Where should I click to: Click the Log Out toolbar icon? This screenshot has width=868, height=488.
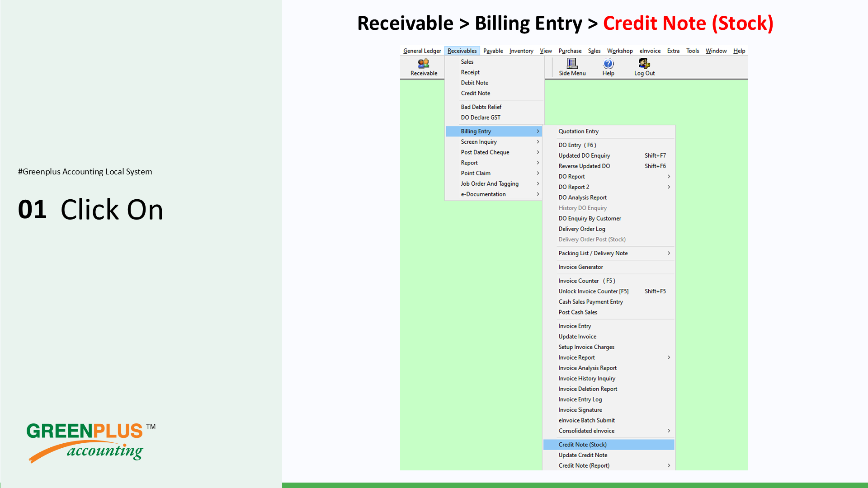[644, 67]
